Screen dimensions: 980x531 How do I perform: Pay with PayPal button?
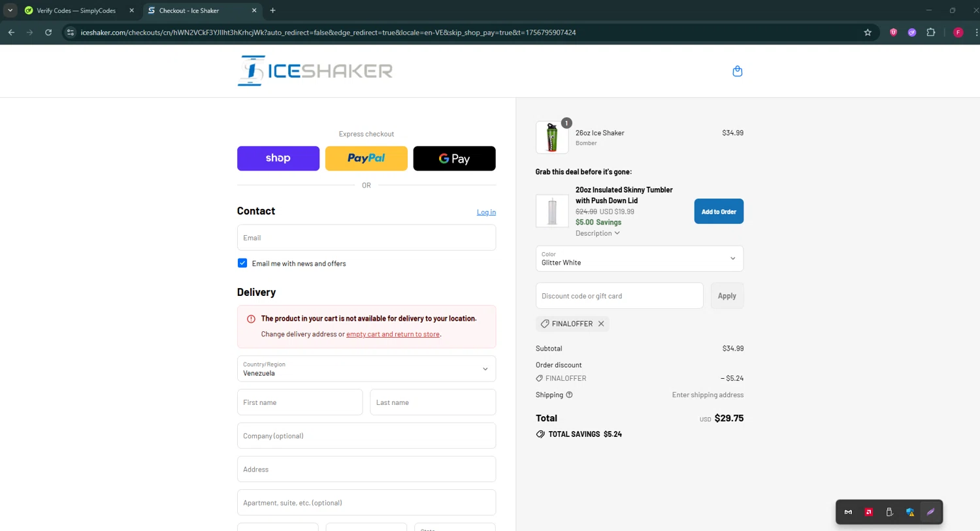tap(367, 159)
